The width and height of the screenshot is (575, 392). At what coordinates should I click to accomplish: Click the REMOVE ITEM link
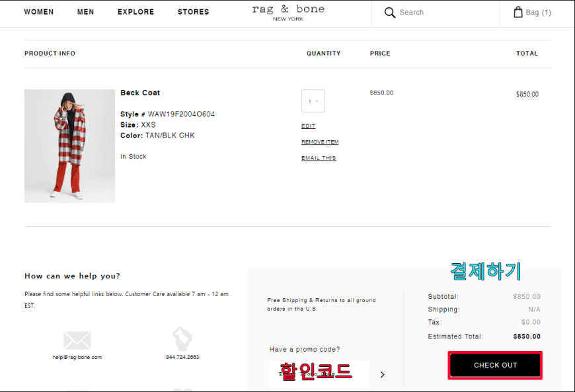[320, 142]
